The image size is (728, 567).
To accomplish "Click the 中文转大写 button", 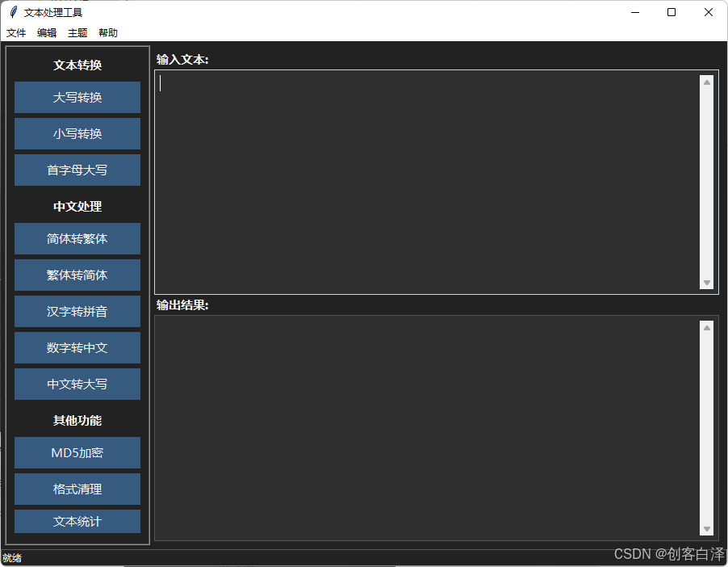I will 77,384.
